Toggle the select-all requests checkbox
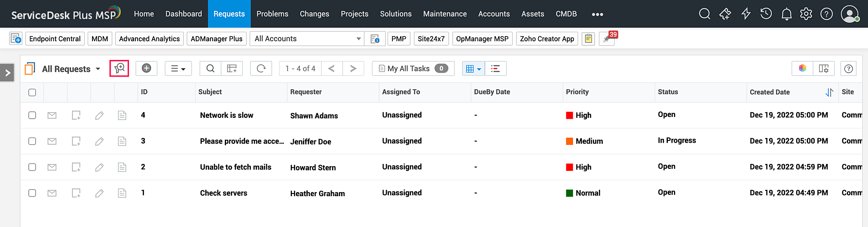 point(32,92)
